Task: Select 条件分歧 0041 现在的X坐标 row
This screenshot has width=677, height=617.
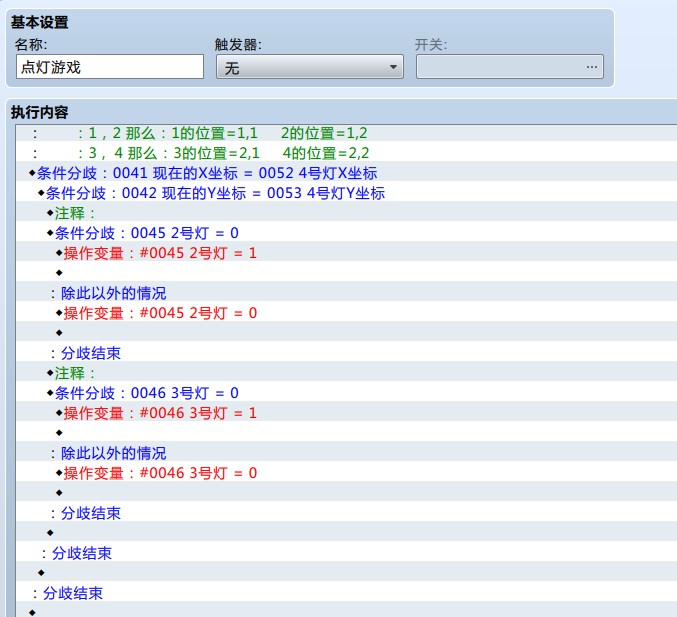Action: [x=346, y=173]
